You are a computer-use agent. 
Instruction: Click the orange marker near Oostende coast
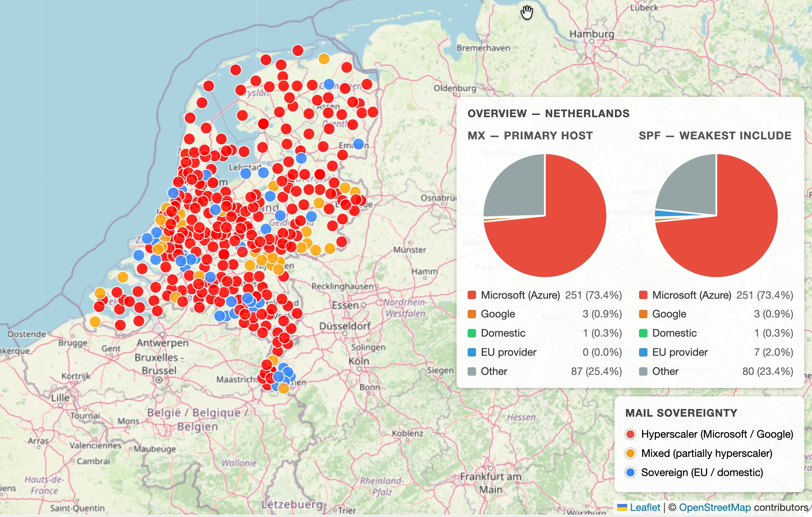[x=95, y=321]
